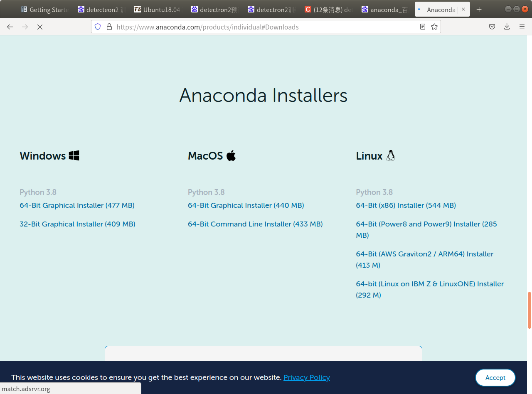Download Windows 64-Bit Graphical Installer (477 MB)
This screenshot has width=532, height=394.
77,205
